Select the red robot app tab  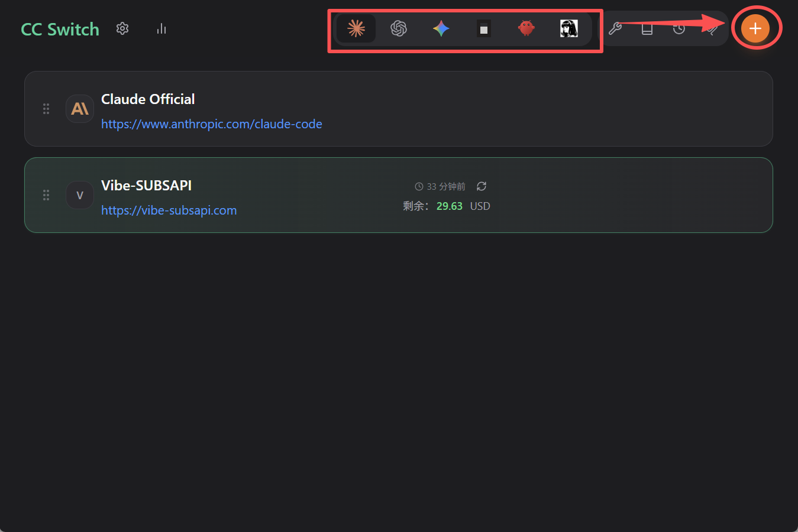(526, 28)
